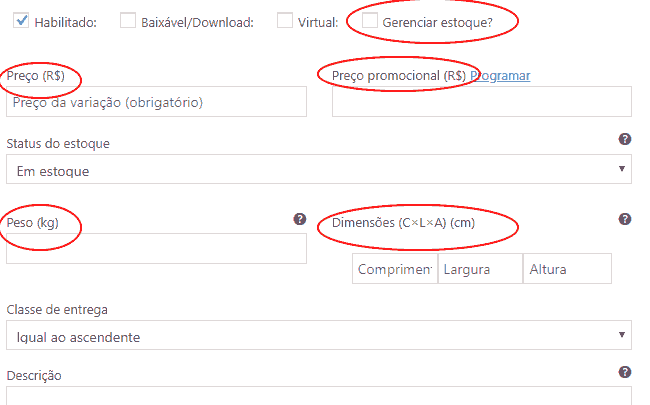Tick the Virtual checkbox
This screenshot has height=405, width=650.
click(285, 20)
